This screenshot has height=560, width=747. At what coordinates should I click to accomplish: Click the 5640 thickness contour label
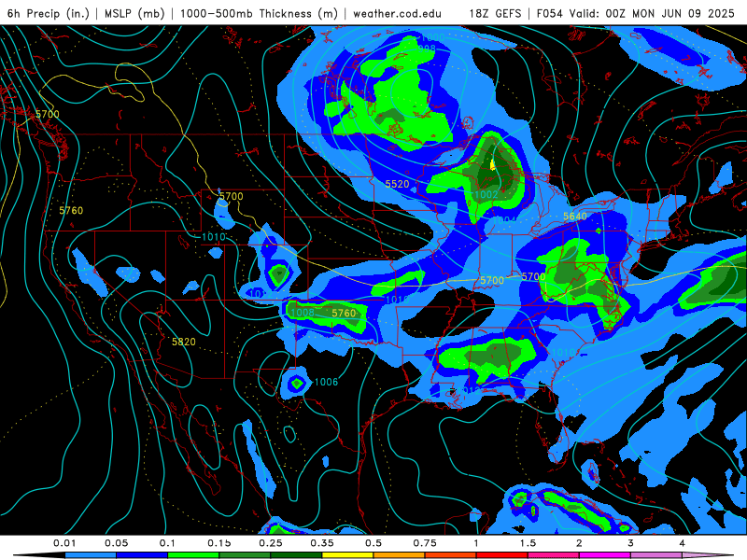[x=575, y=217]
